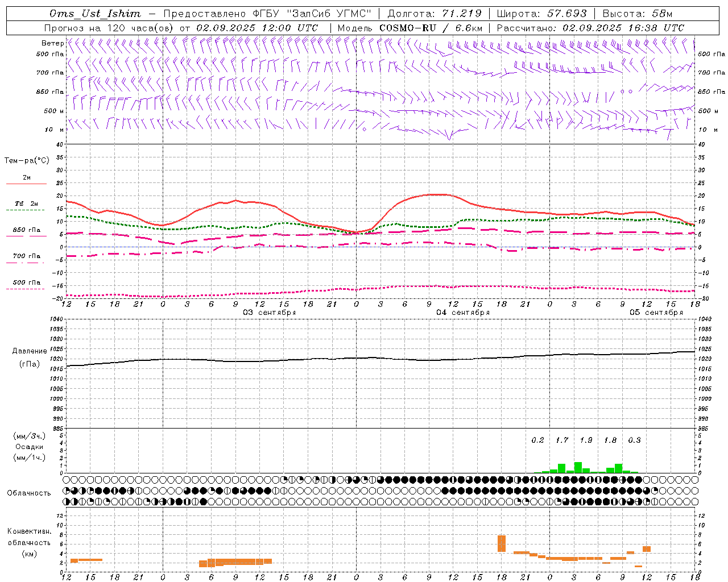Click the Тем-ра(°C) axis title

coord(27,161)
